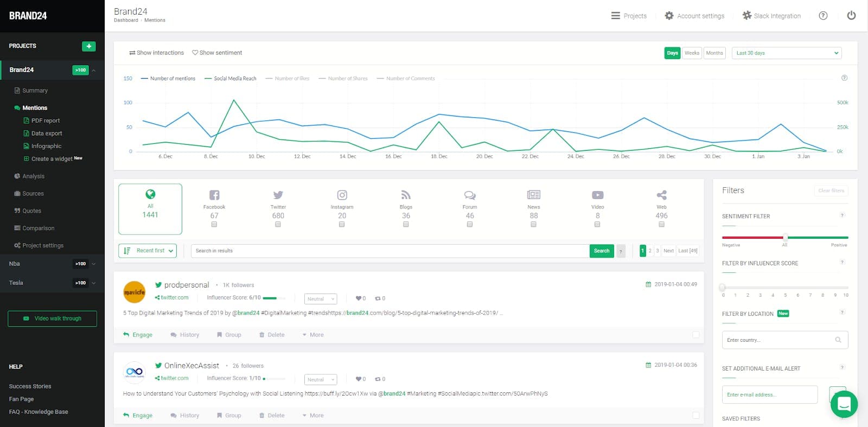Open the Sources sidebar item
The width and height of the screenshot is (868, 427).
click(29, 194)
